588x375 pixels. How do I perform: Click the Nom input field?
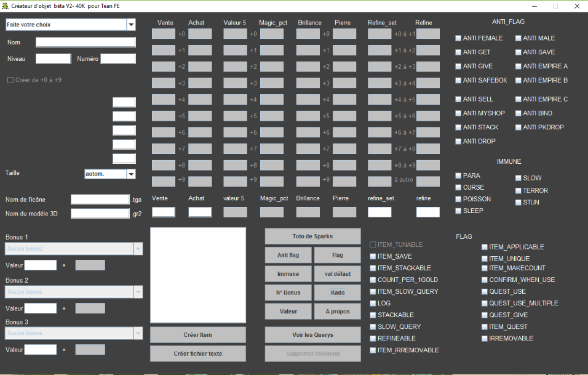click(x=85, y=42)
